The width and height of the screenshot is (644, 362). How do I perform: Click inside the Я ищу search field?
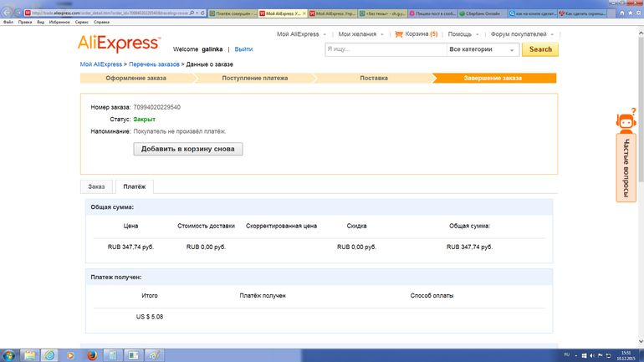pyautogui.click(x=385, y=49)
